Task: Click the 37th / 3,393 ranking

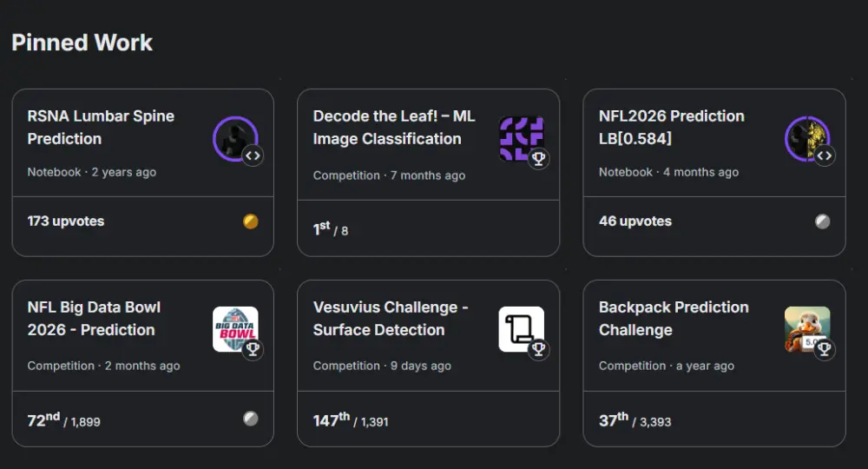Action: click(x=635, y=420)
